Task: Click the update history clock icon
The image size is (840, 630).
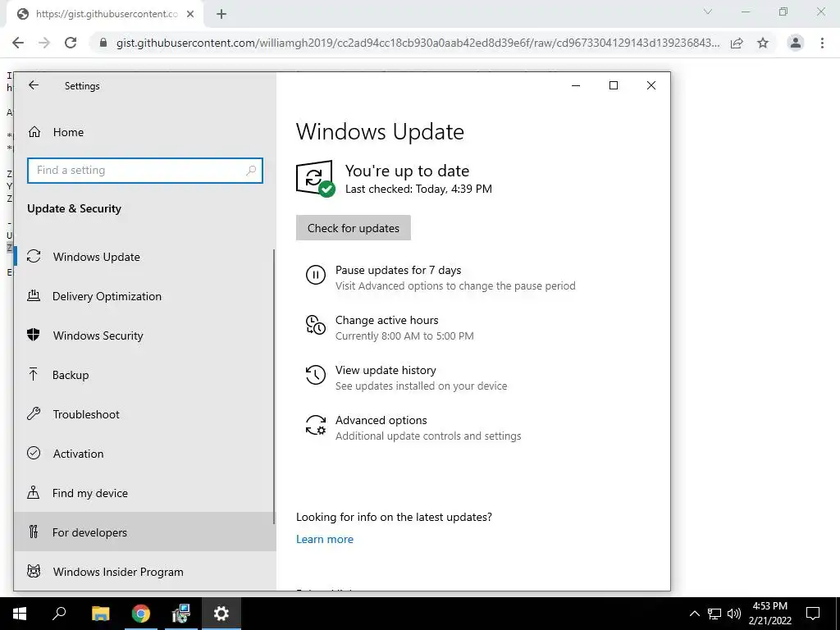Action: 316,375
